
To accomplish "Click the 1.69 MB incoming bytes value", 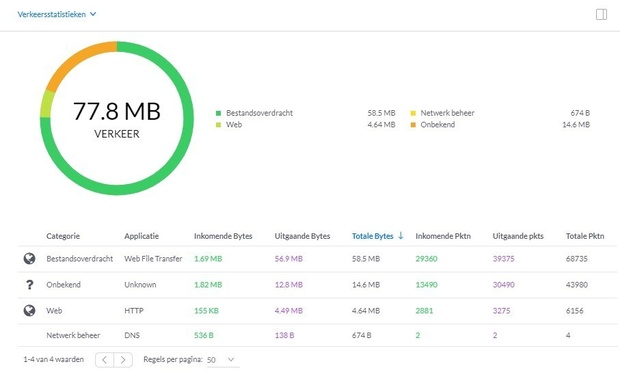I will 208,259.
